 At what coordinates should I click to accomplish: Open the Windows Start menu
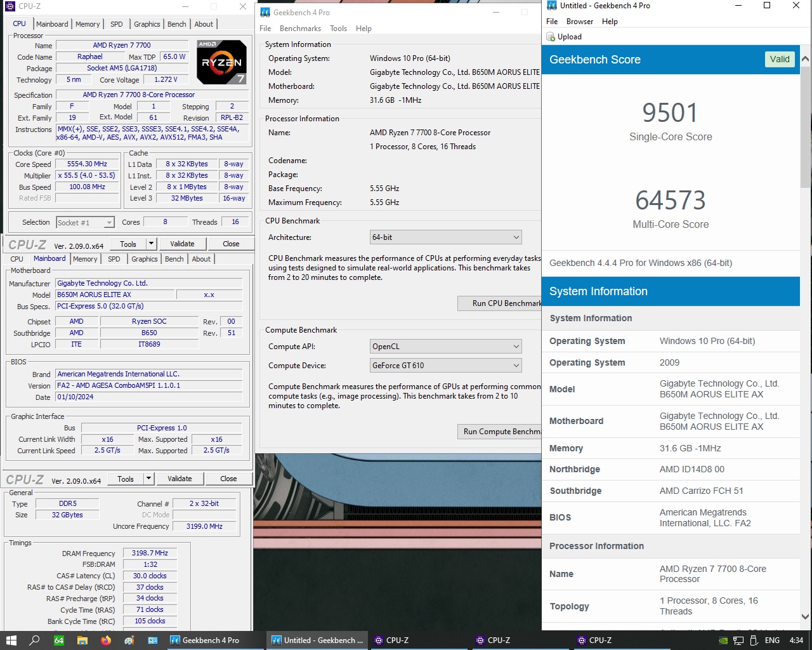tap(11, 640)
